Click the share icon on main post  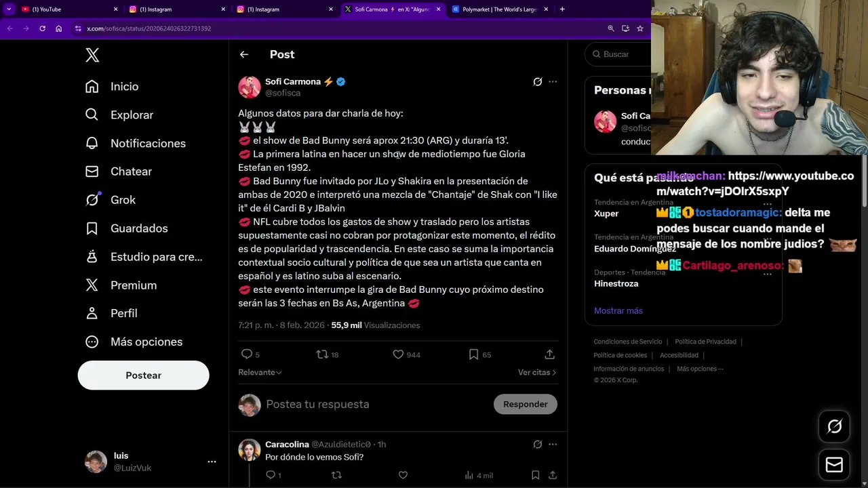click(x=550, y=354)
